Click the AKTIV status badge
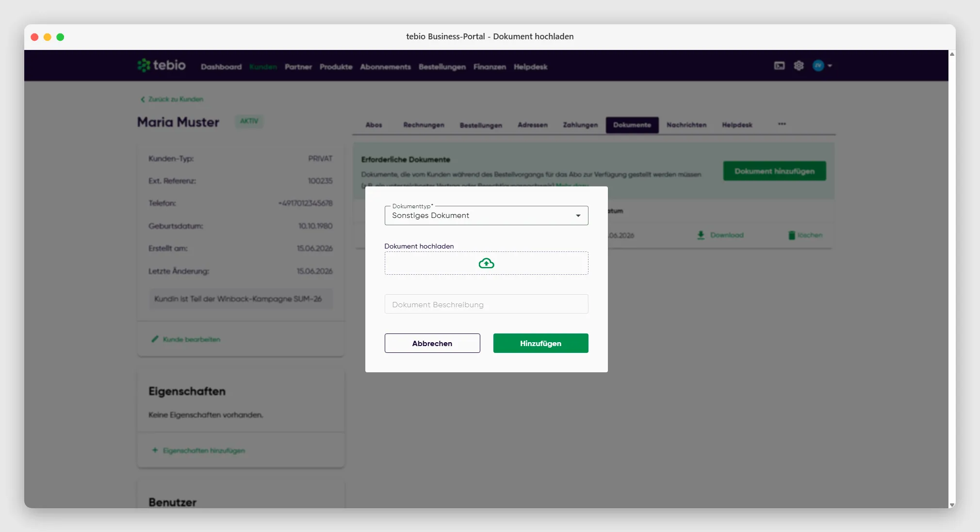 coord(249,121)
